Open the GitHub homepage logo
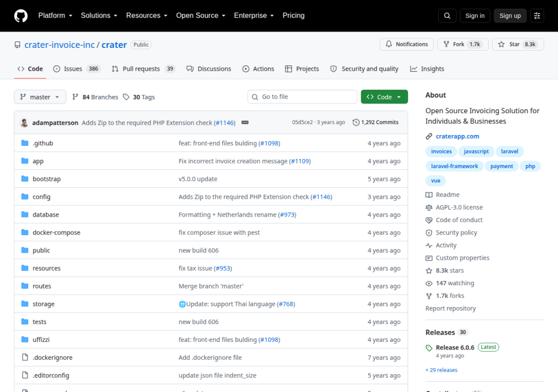558x392 pixels. point(21,16)
